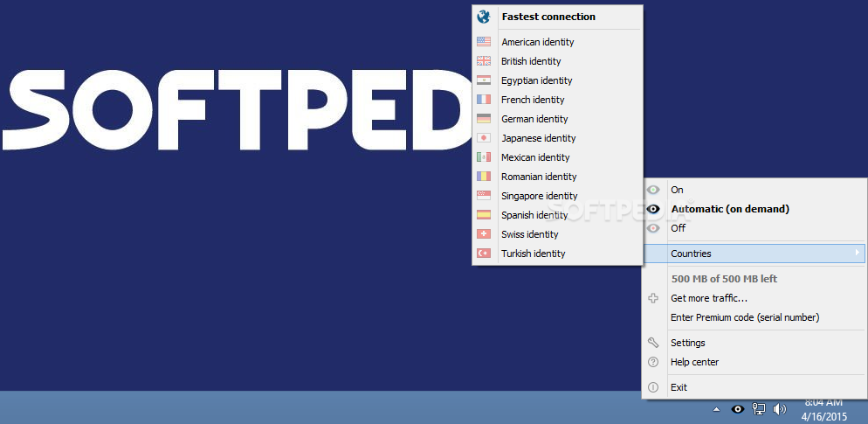
Task: Click the question mark icon beside Help center
Action: (x=653, y=362)
